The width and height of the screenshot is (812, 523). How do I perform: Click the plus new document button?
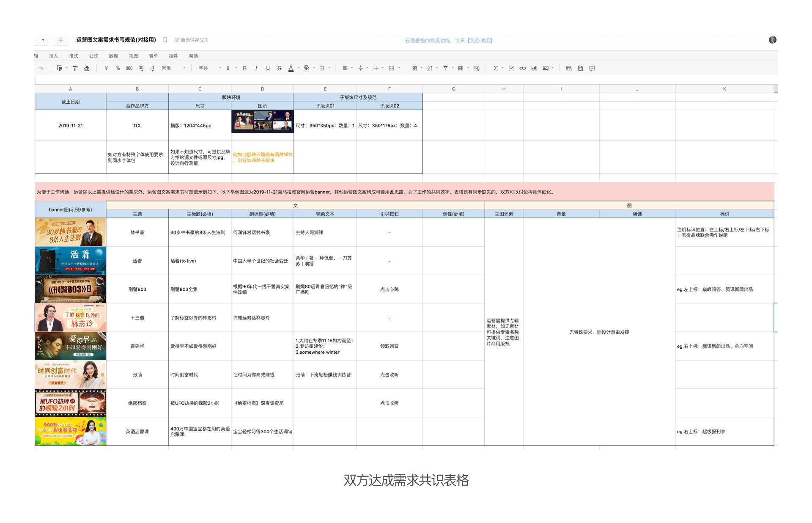(61, 40)
